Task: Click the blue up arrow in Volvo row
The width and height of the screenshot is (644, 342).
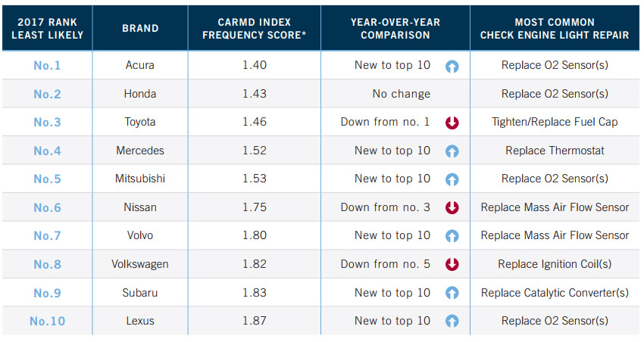Action: pyautogui.click(x=452, y=236)
